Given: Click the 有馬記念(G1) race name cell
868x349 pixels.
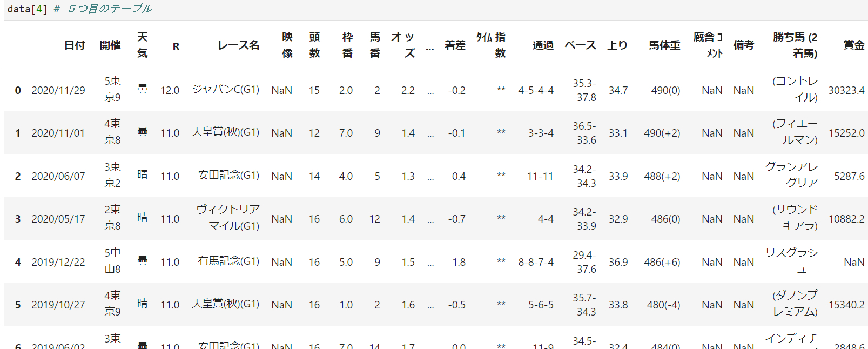Looking at the screenshot, I should [x=228, y=261].
